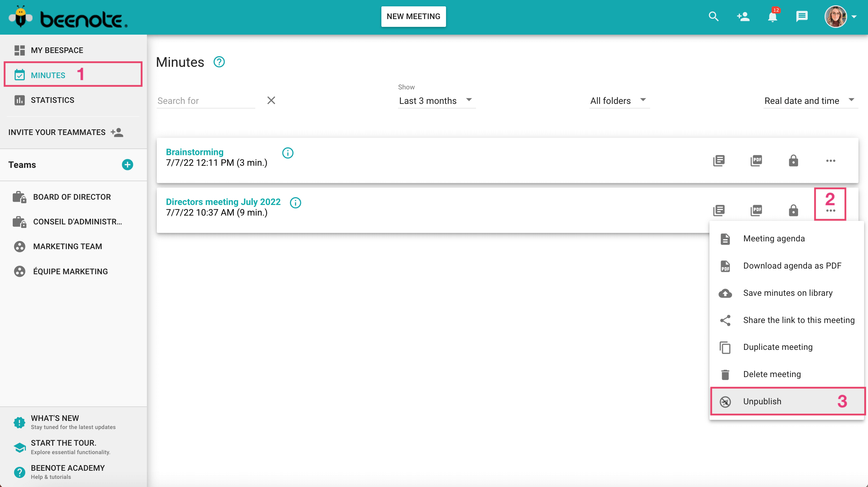The width and height of the screenshot is (868, 487).
Task: Open the Last 3 months dropdown
Action: coord(436,101)
